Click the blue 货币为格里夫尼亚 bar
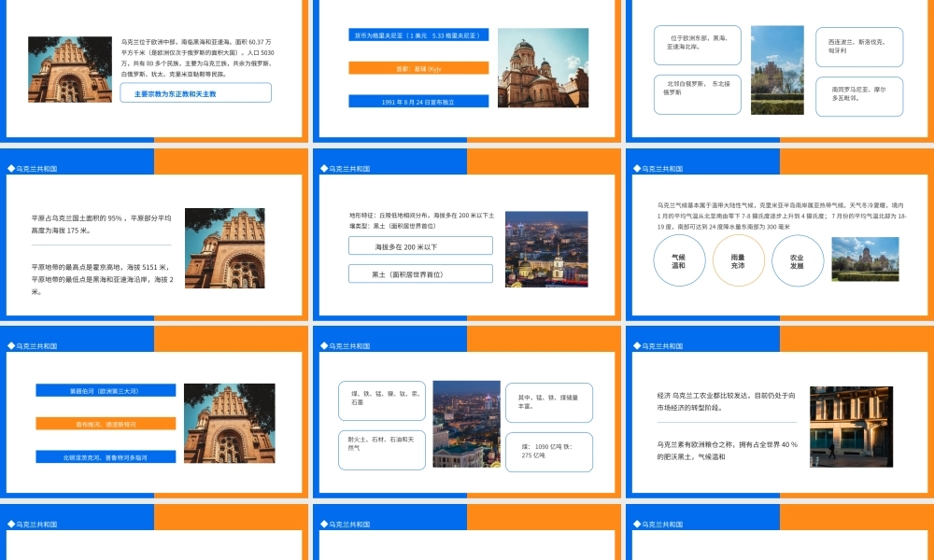934x560 pixels. [418, 35]
